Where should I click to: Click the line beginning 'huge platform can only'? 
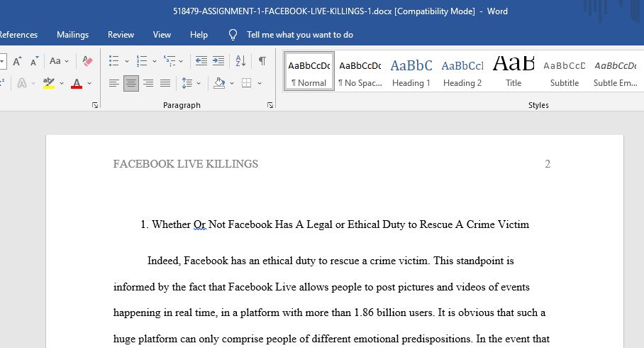(331, 339)
